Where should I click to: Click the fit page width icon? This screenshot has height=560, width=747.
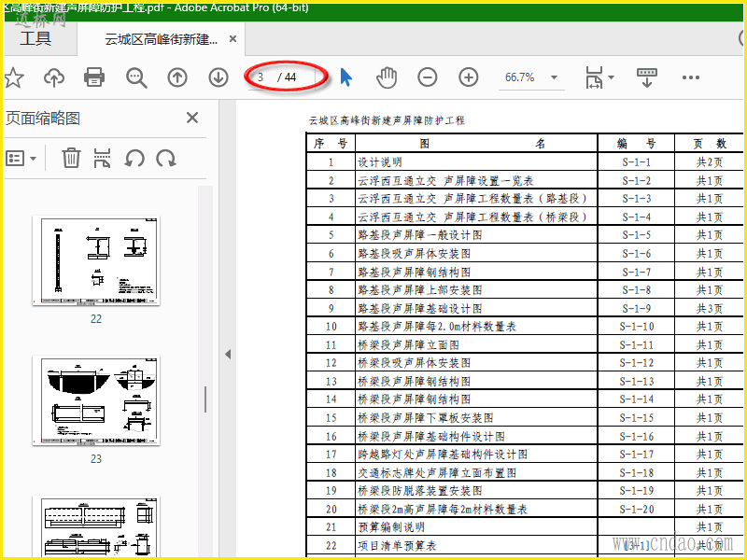[x=594, y=77]
